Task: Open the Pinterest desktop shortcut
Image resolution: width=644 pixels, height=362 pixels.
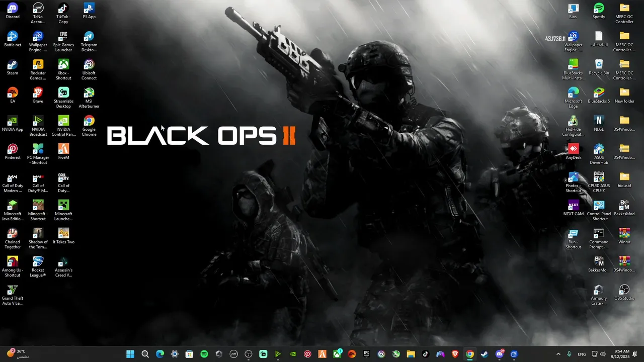Action: 13,152
